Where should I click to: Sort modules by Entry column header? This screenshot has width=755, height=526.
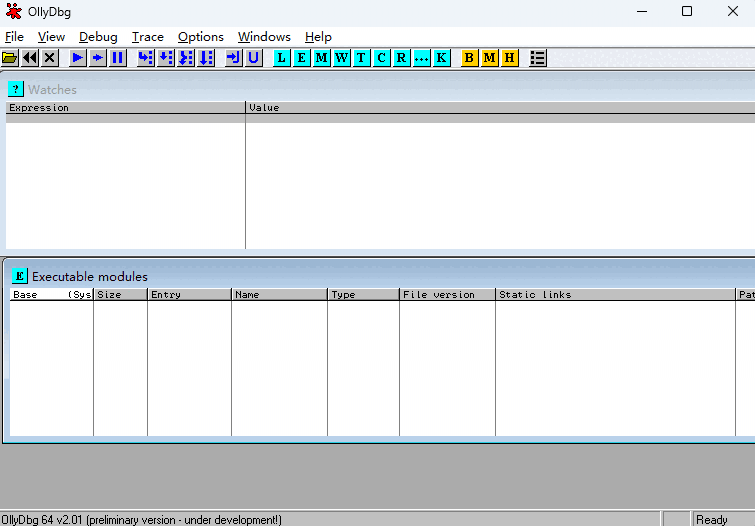click(189, 295)
